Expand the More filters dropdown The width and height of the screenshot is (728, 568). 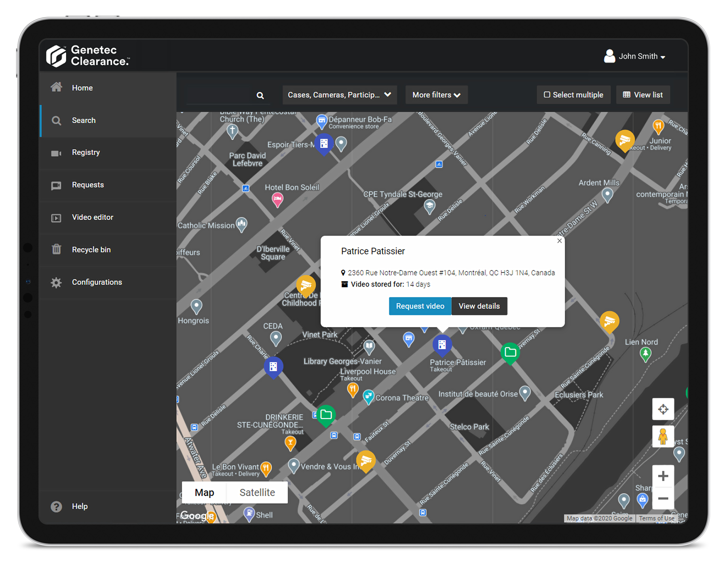(436, 95)
